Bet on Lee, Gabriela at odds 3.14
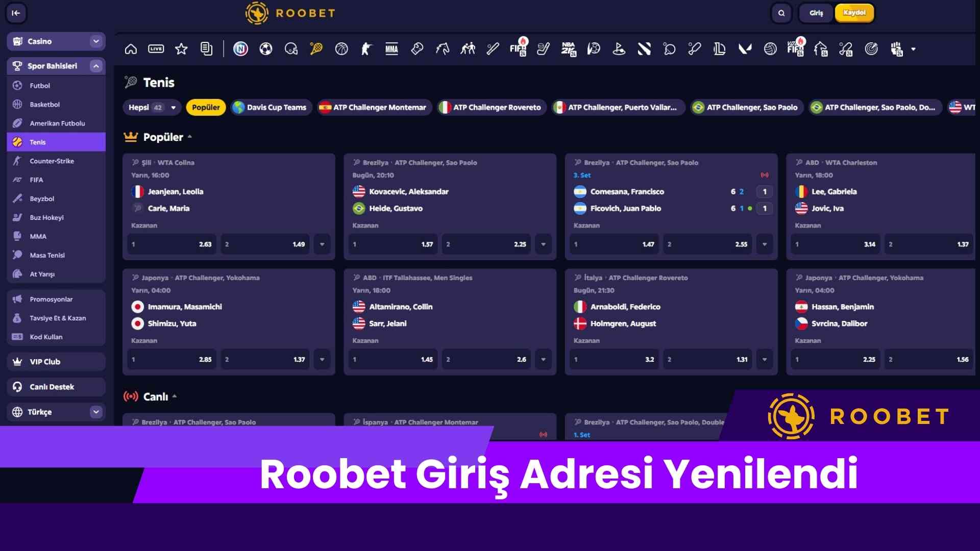Viewport: 980px width, 551px height. [836, 244]
